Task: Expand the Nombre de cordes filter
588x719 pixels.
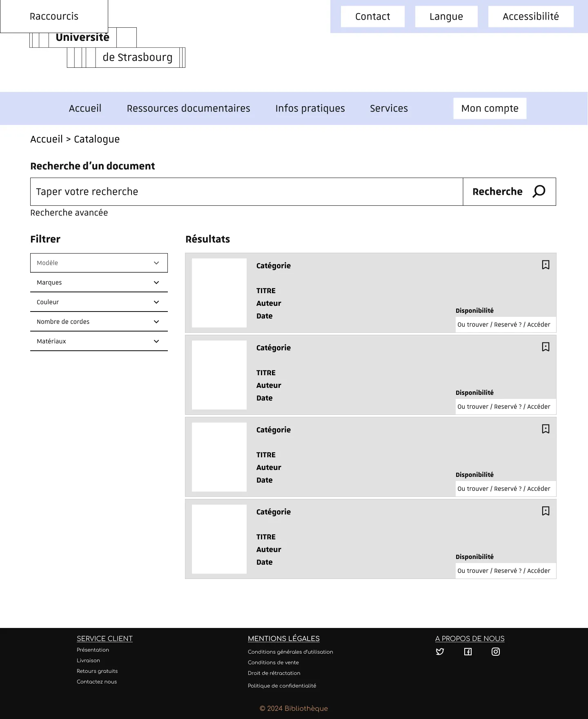Action: pyautogui.click(x=99, y=322)
